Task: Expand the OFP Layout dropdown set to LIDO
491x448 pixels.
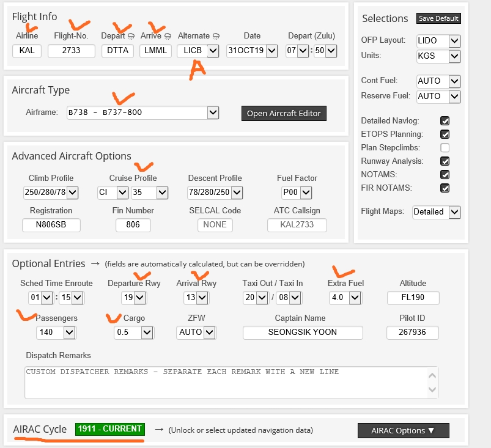Action: pyautogui.click(x=438, y=41)
